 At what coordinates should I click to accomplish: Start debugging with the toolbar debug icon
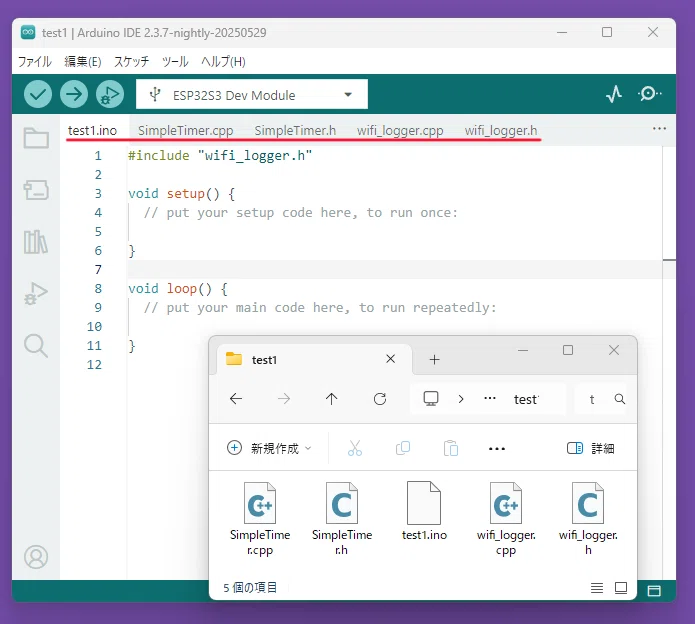110,94
